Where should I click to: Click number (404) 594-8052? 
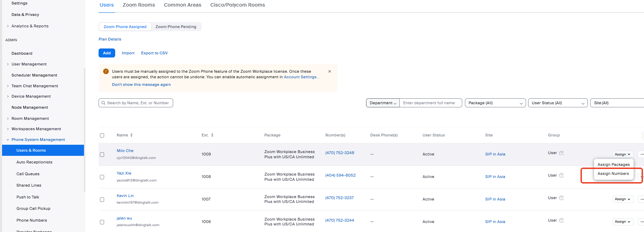coord(340,175)
